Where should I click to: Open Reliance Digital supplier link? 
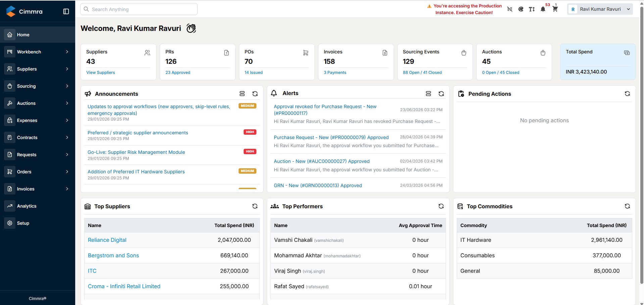tap(107, 240)
